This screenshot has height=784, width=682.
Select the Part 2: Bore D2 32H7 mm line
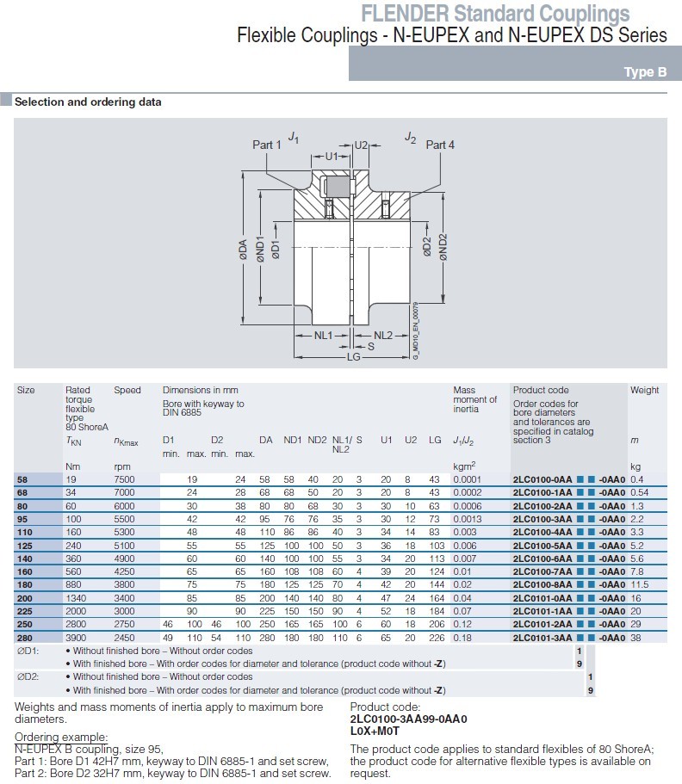click(172, 773)
